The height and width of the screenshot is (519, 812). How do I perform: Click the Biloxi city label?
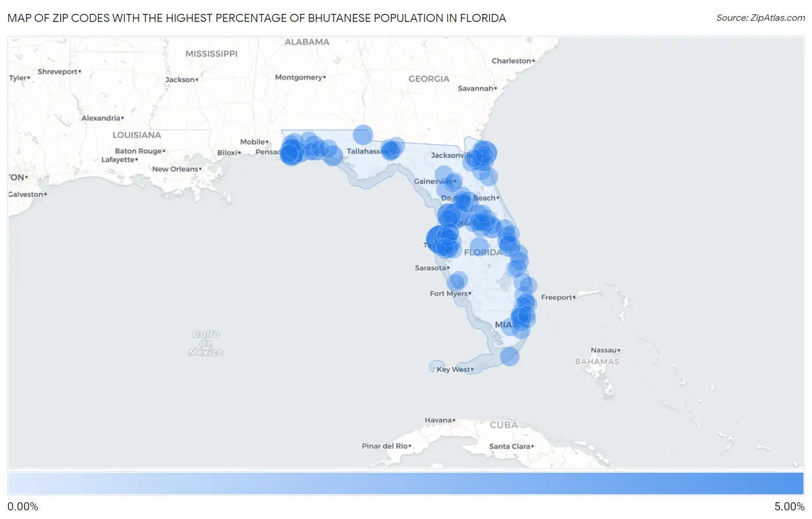point(229,153)
